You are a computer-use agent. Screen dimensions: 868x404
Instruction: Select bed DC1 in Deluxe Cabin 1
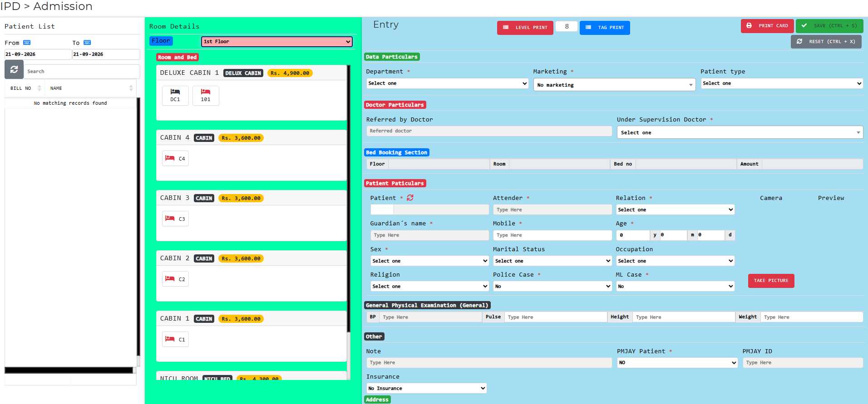(x=175, y=96)
